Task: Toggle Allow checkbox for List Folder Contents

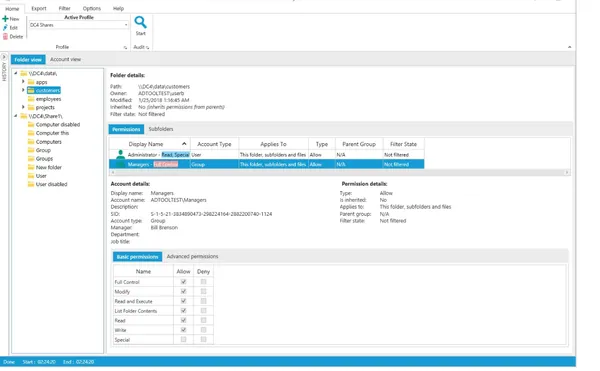Action: point(183,310)
